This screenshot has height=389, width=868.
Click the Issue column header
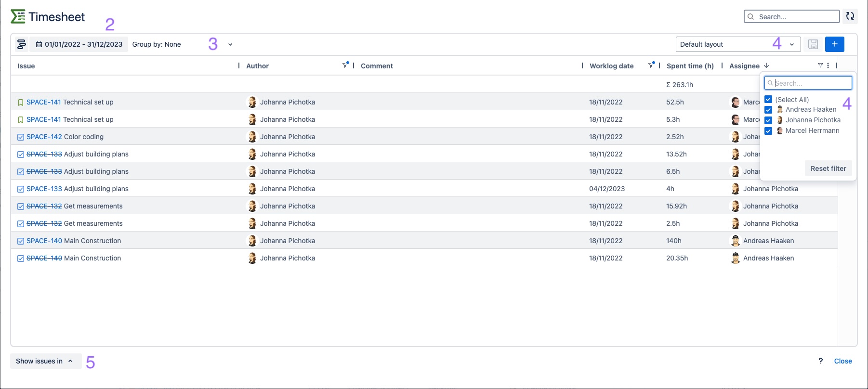[26, 66]
